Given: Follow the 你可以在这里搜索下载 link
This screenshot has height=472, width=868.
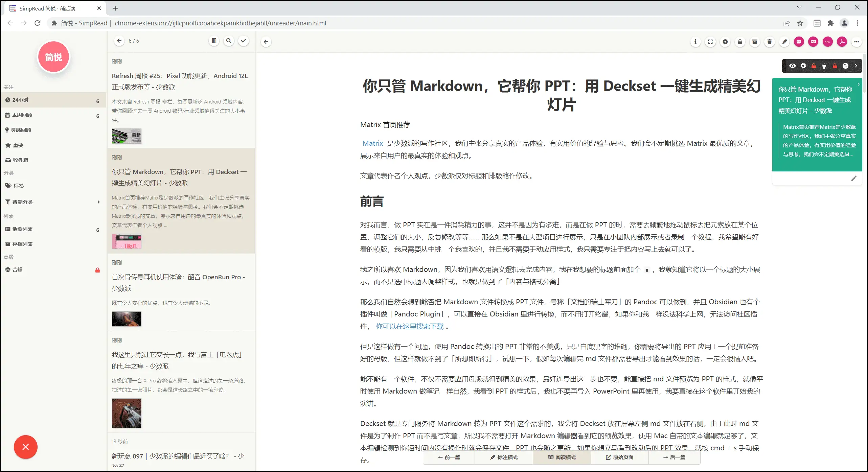Looking at the screenshot, I should pyautogui.click(x=409, y=326).
